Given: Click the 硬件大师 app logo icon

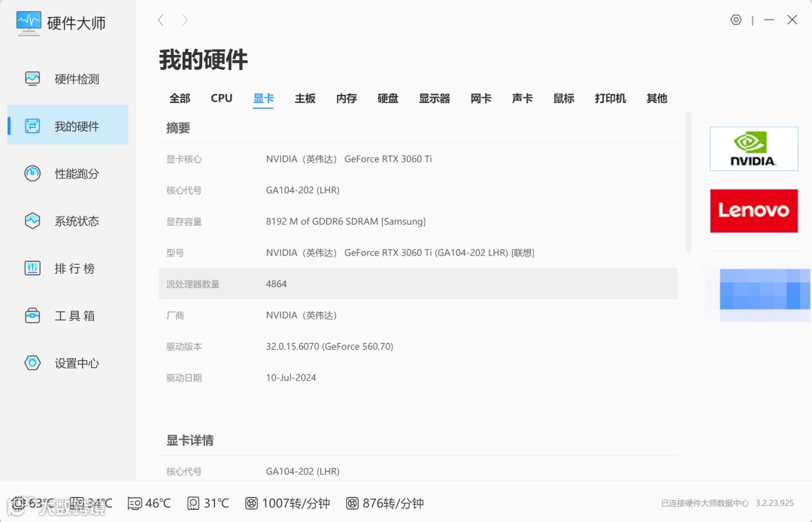Looking at the screenshot, I should [29, 23].
